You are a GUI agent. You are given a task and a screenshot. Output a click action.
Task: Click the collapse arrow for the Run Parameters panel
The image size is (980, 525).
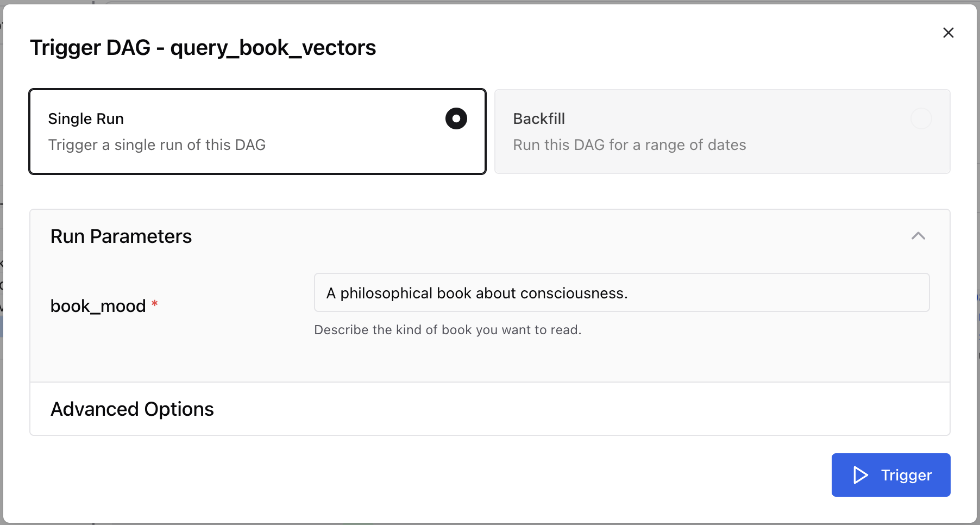[918, 236]
